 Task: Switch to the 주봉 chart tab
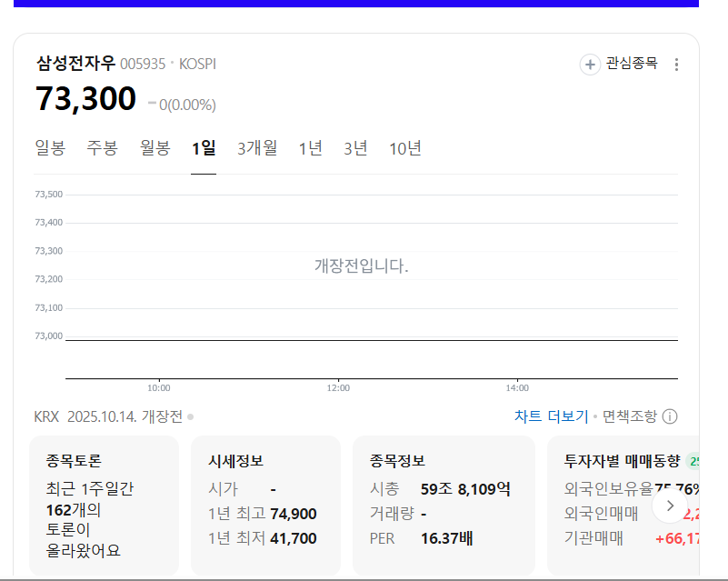click(102, 148)
